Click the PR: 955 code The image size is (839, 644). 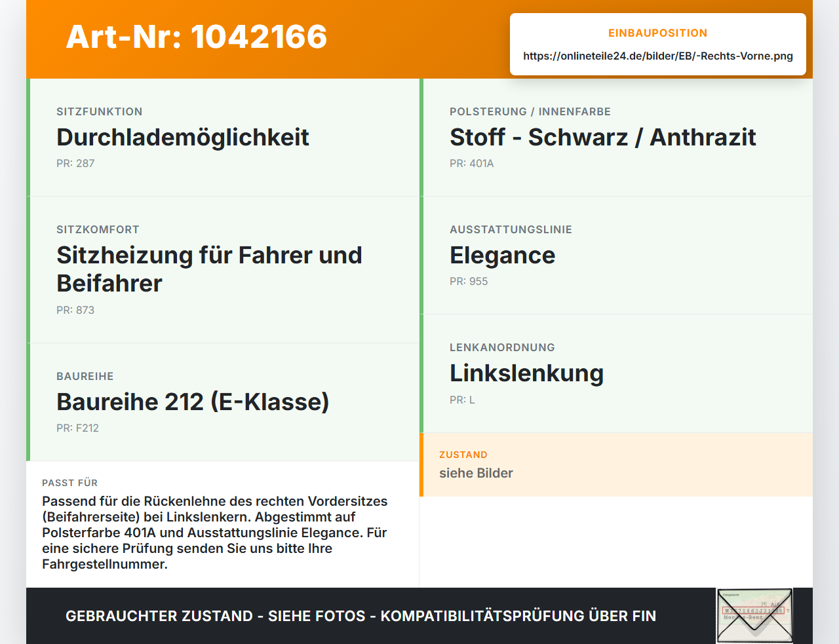click(469, 281)
